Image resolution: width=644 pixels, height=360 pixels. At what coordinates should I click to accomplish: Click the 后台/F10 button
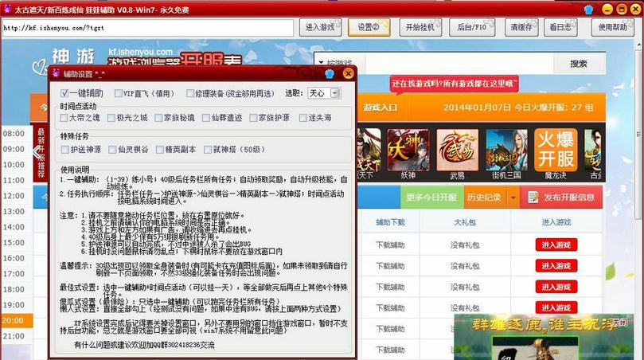pyautogui.click(x=472, y=28)
